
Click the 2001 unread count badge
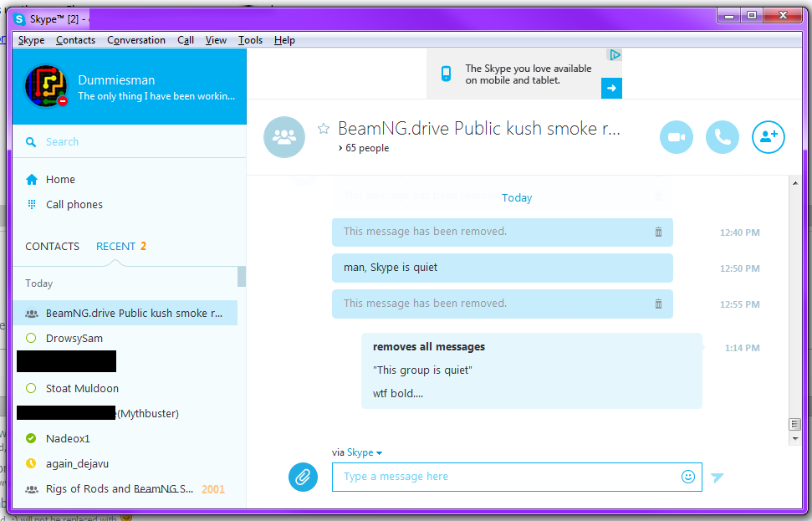[x=213, y=489]
